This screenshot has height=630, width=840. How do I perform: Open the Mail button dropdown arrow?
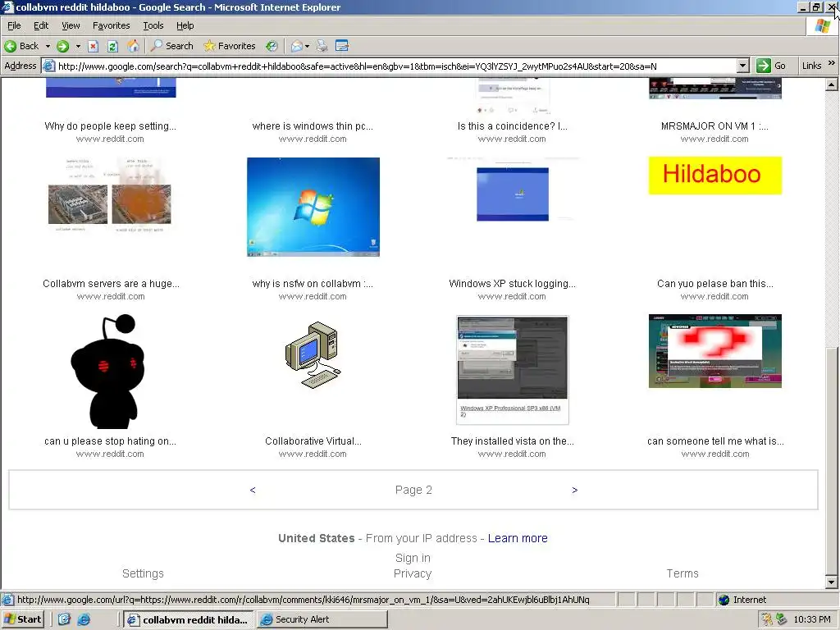click(307, 46)
